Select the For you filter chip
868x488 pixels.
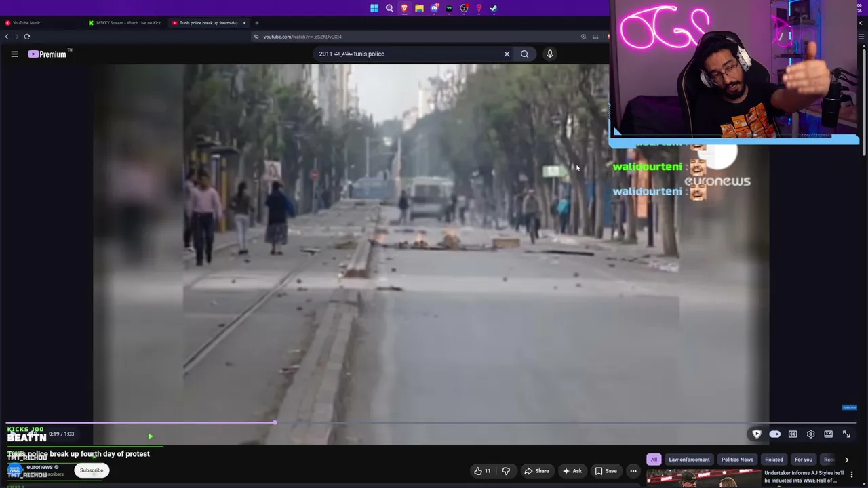pyautogui.click(x=803, y=460)
